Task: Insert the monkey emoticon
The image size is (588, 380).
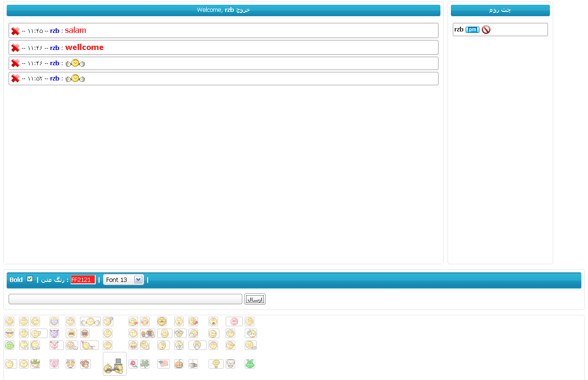Action: coord(86,364)
